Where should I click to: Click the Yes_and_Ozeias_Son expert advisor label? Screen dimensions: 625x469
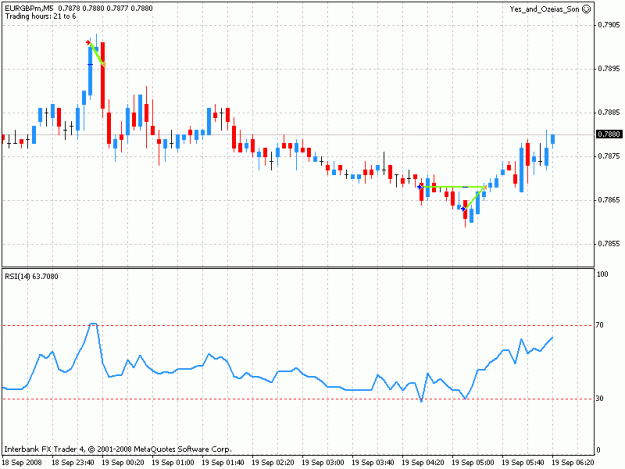[544, 9]
